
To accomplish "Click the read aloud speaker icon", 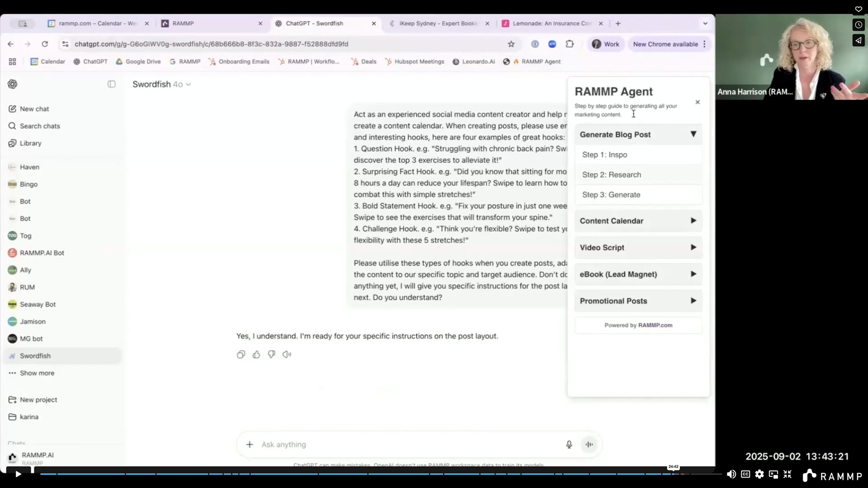I will pos(287,354).
